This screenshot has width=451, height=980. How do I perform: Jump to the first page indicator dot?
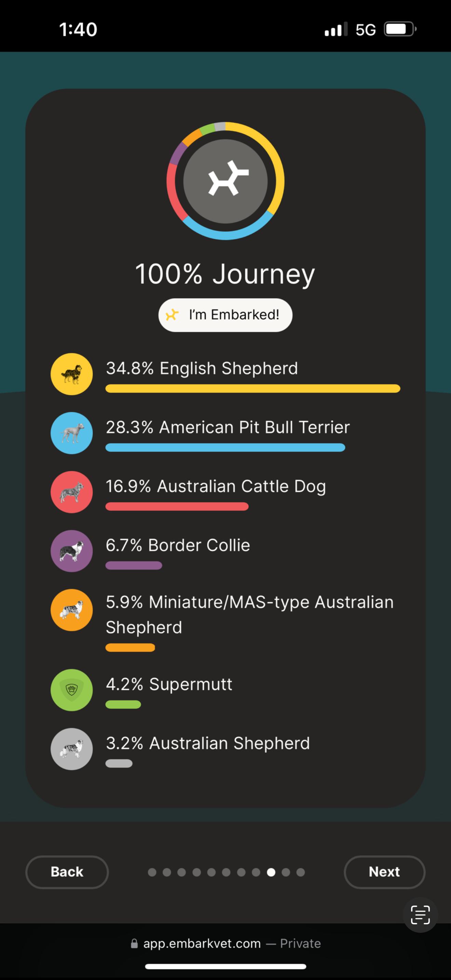tap(152, 872)
